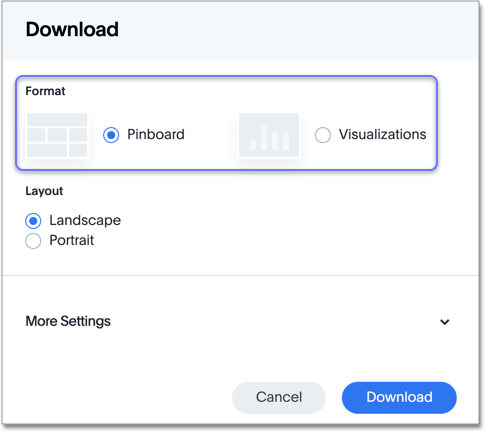Click the blue Download button

click(x=399, y=397)
